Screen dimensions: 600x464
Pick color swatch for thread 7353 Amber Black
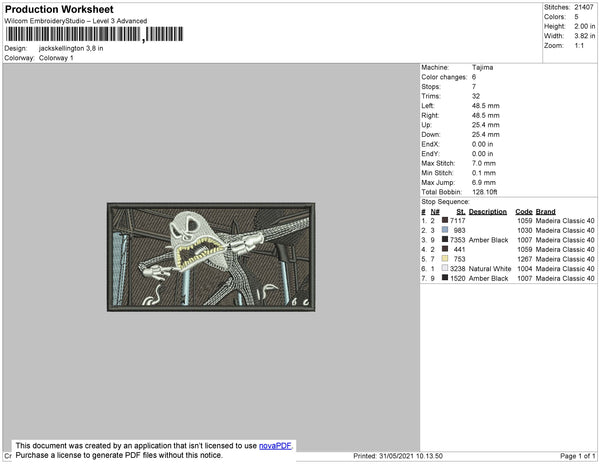click(445, 239)
